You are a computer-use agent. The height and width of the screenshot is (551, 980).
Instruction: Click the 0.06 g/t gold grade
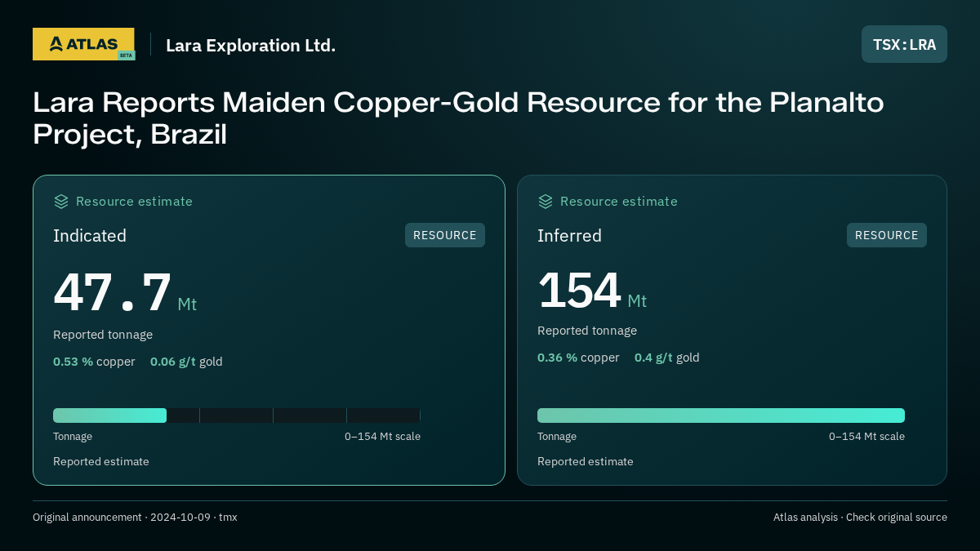pyautogui.click(x=186, y=362)
